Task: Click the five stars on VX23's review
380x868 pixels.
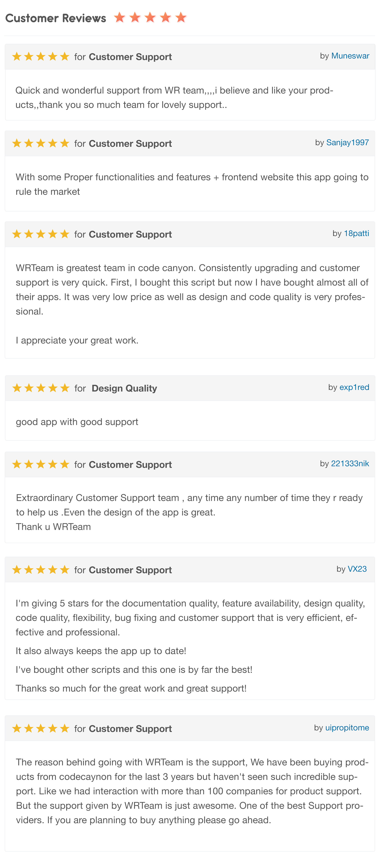Action: click(41, 570)
